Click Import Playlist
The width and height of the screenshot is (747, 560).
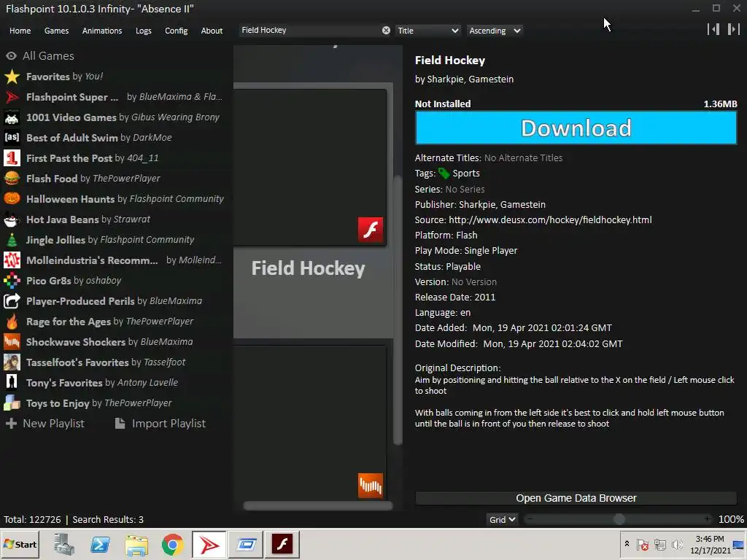tap(160, 424)
